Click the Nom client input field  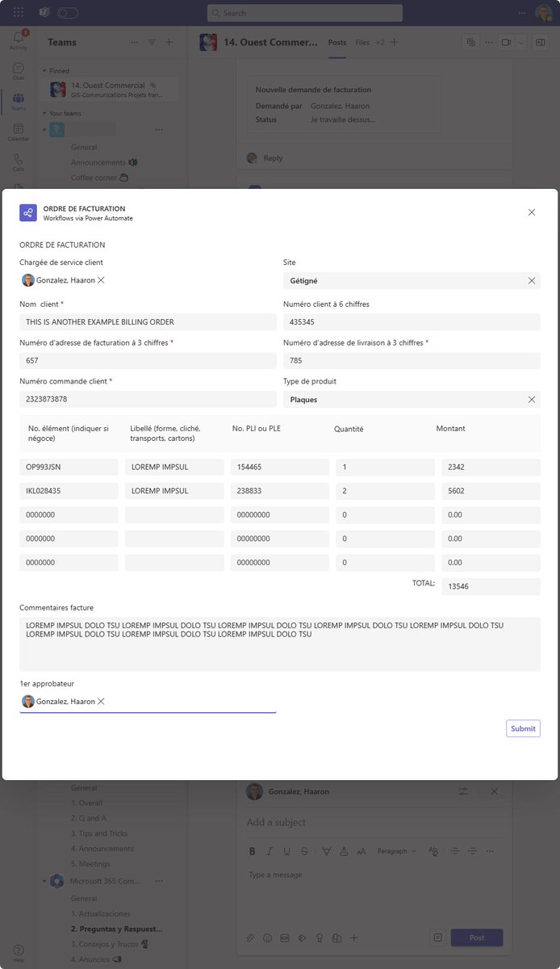tap(148, 322)
